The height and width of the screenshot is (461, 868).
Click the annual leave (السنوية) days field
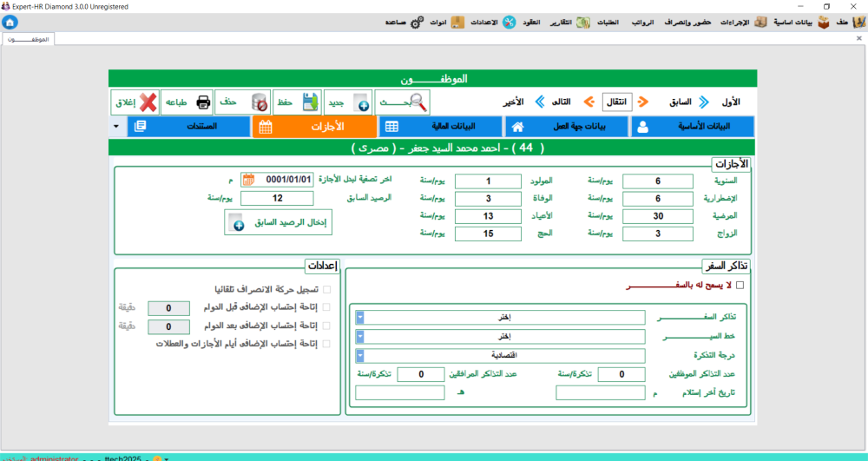(x=658, y=181)
